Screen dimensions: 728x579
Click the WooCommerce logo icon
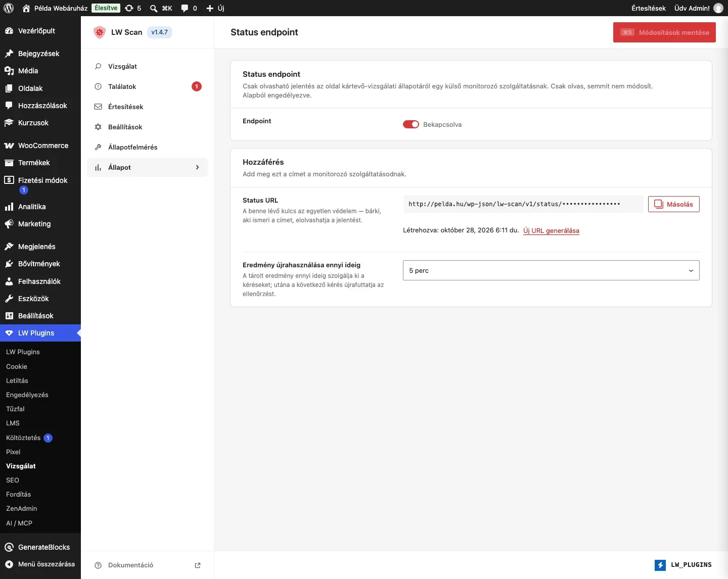point(9,146)
